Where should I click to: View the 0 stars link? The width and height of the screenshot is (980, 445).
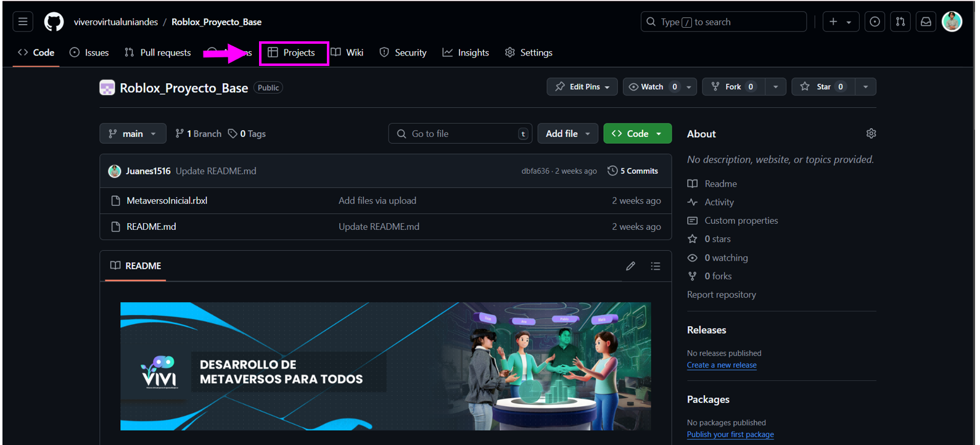[x=709, y=239]
